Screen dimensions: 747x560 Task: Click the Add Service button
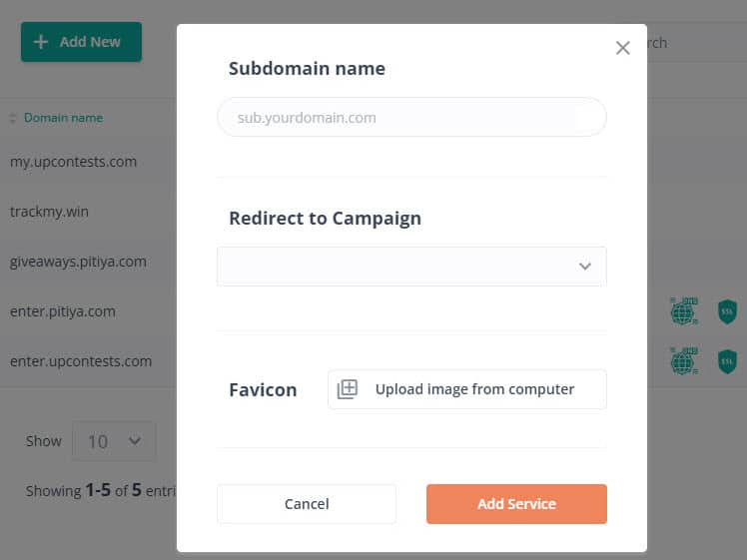(x=516, y=504)
